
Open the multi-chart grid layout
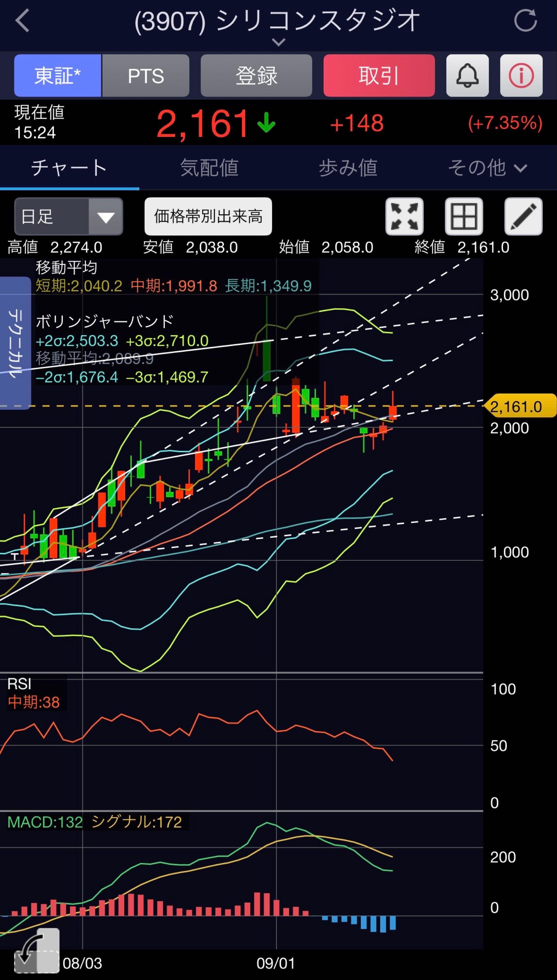(x=464, y=216)
